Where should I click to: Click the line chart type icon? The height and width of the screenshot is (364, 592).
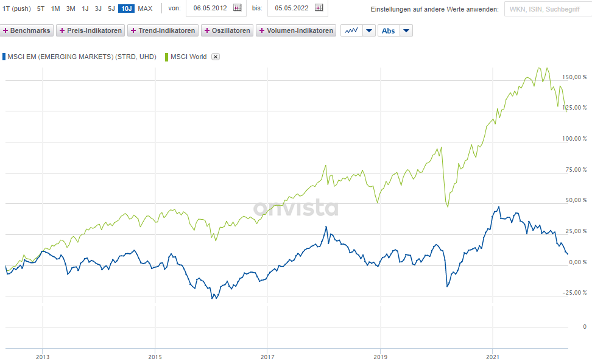click(x=351, y=30)
